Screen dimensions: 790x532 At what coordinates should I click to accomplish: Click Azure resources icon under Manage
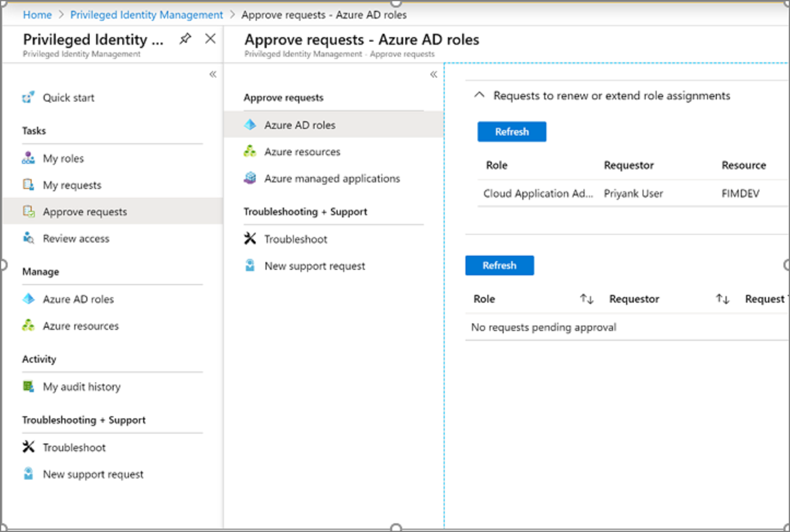28,326
